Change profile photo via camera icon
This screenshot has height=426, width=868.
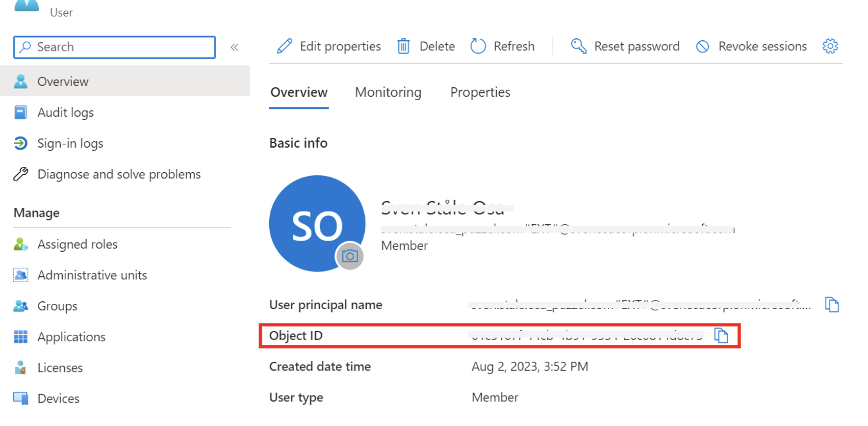click(350, 256)
